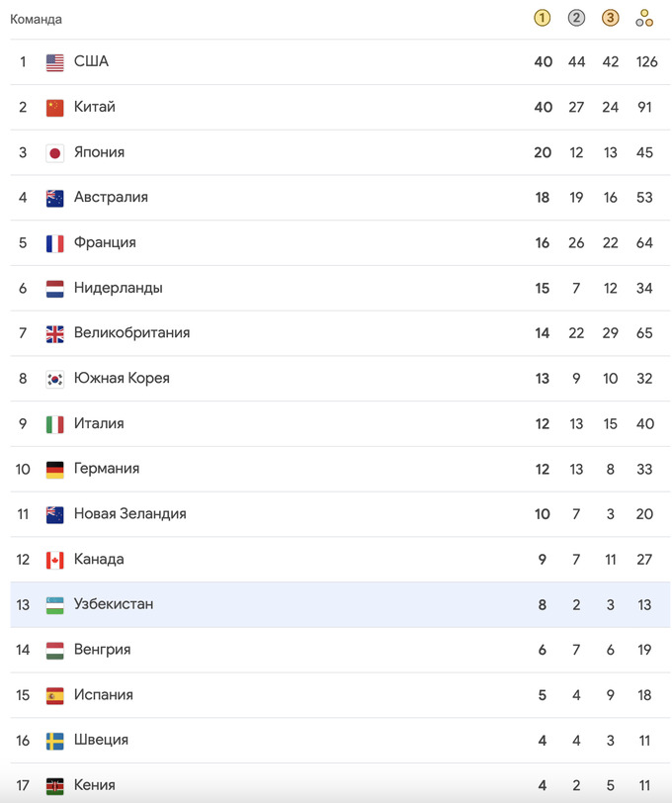Select the Великобритания team name
Image resolution: width=672 pixels, height=803 pixels.
point(131,333)
